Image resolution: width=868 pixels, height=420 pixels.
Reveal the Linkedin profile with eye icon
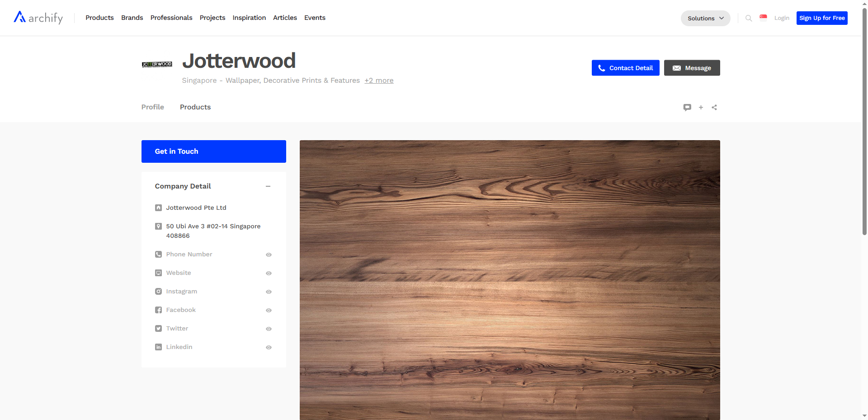click(x=269, y=348)
